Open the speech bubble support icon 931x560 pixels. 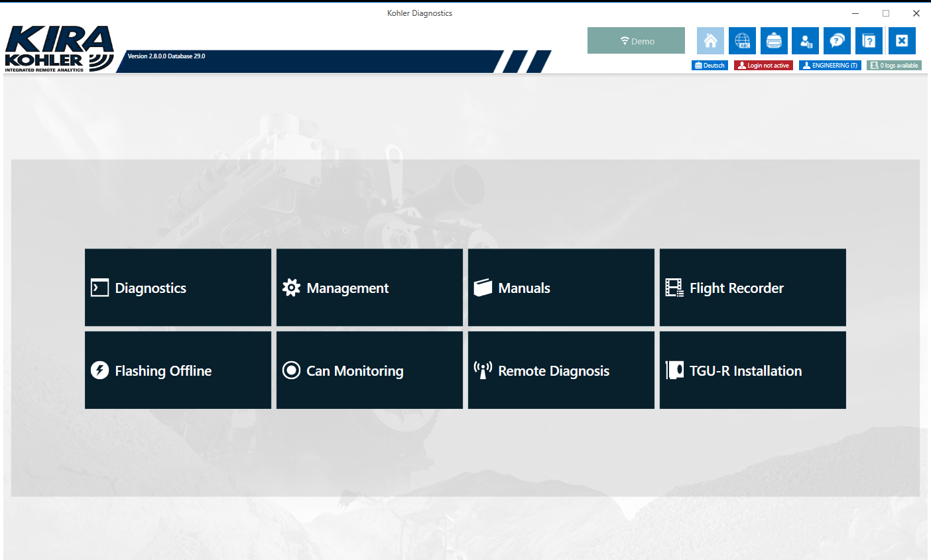coord(837,41)
